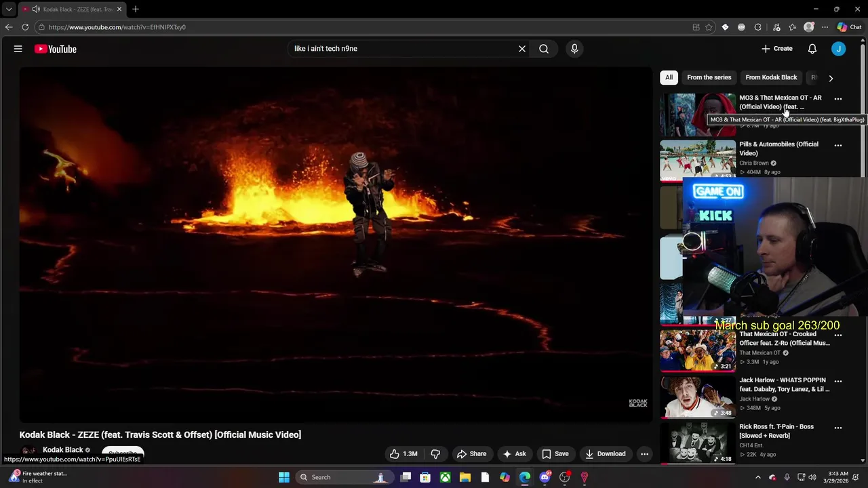The height and width of the screenshot is (488, 868).
Task: Show hidden icons in system tray
Action: (758, 477)
